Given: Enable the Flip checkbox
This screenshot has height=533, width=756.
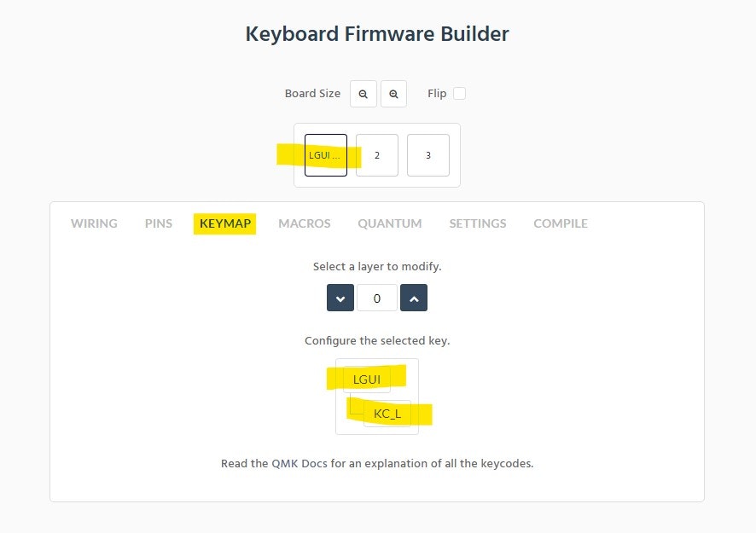Looking at the screenshot, I should 459,94.
